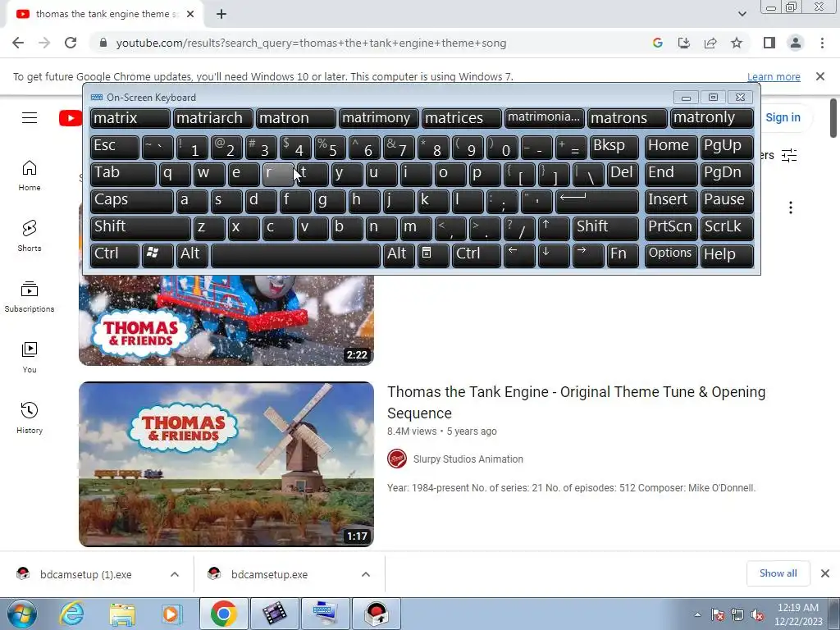Open Thomas the Tank Engine Original Theme title
Viewport: 840px width, 630px height.
[577, 402]
